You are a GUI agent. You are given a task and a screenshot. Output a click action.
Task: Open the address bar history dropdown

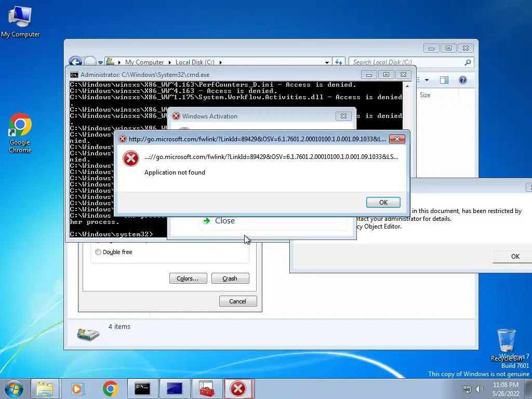click(327, 62)
